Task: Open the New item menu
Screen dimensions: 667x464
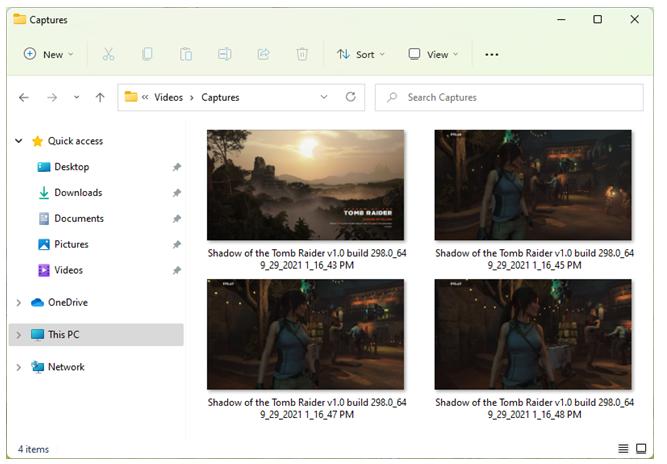Action: 48,54
